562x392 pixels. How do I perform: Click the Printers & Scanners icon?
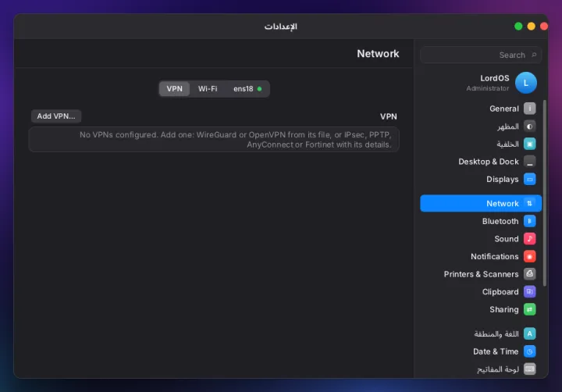coord(529,274)
